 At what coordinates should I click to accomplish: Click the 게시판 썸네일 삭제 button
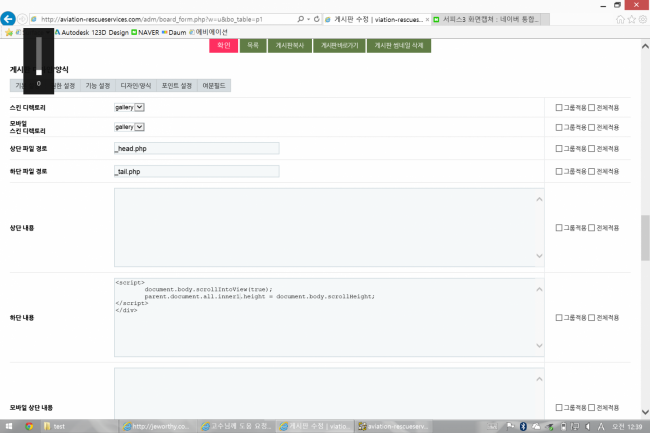399,46
